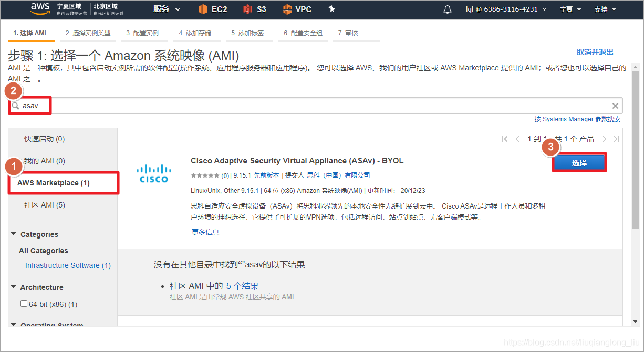Click 取消并退出 link
Viewport: 644px width, 352px height.
[595, 52]
